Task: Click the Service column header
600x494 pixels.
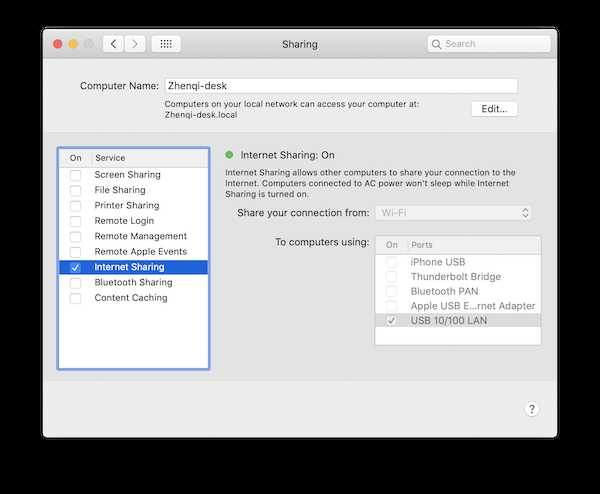Action: pyautogui.click(x=110, y=158)
